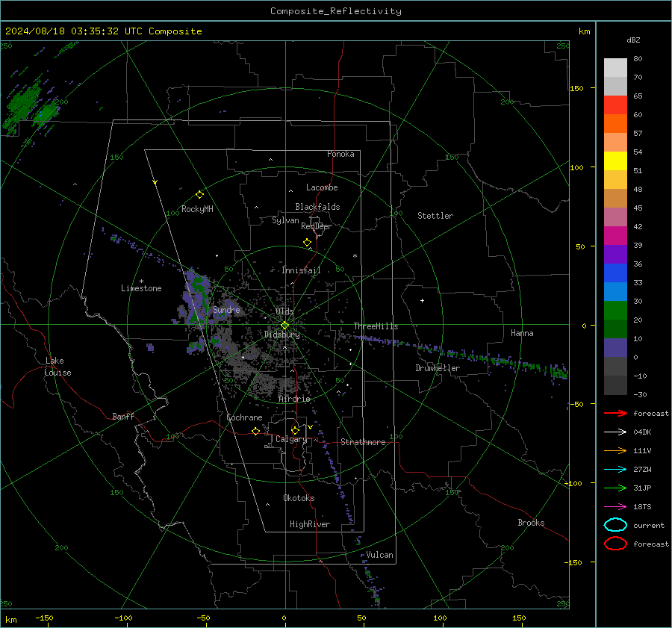Click the Strathmore label
672x628 pixels.
pyautogui.click(x=363, y=442)
